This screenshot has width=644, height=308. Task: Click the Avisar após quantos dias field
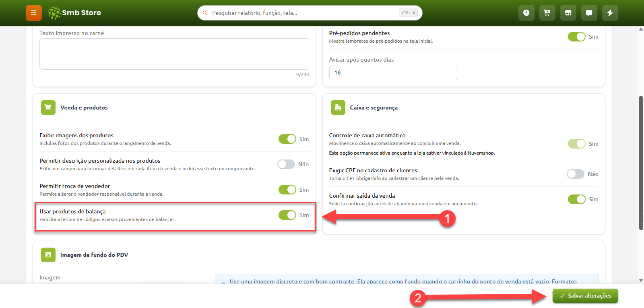pos(393,72)
